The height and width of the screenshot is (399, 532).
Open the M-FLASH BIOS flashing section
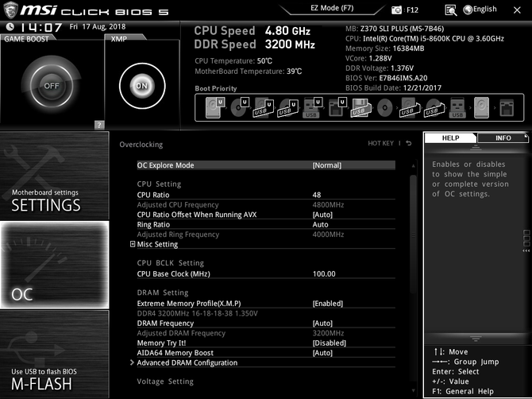point(54,354)
